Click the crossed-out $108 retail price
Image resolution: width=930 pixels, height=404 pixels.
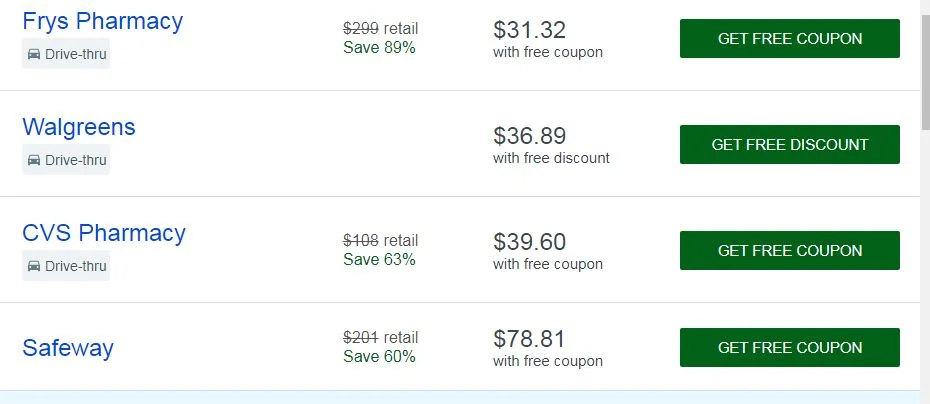pos(361,240)
